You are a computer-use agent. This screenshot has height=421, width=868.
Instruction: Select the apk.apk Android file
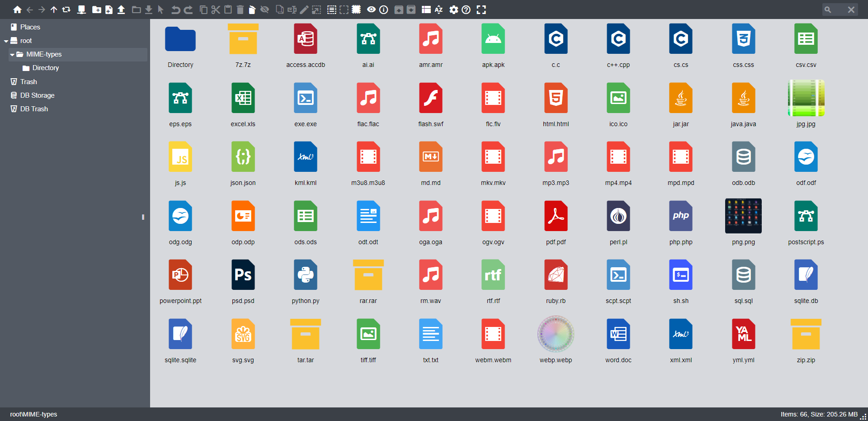click(493, 45)
